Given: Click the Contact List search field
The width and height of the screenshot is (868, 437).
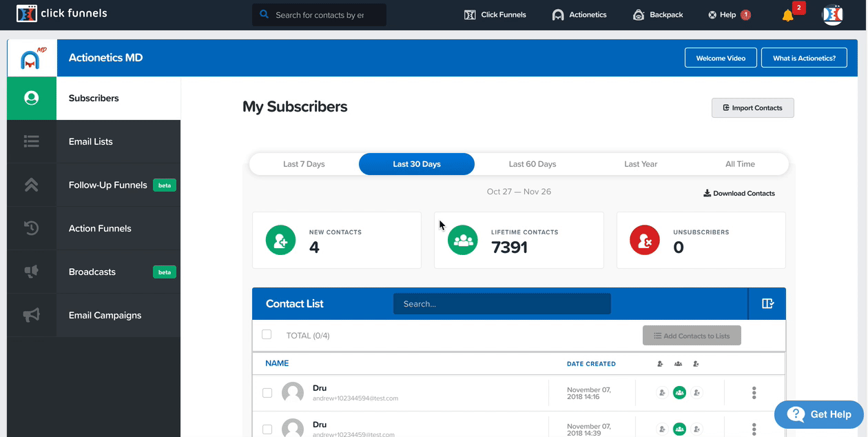Looking at the screenshot, I should tap(502, 303).
